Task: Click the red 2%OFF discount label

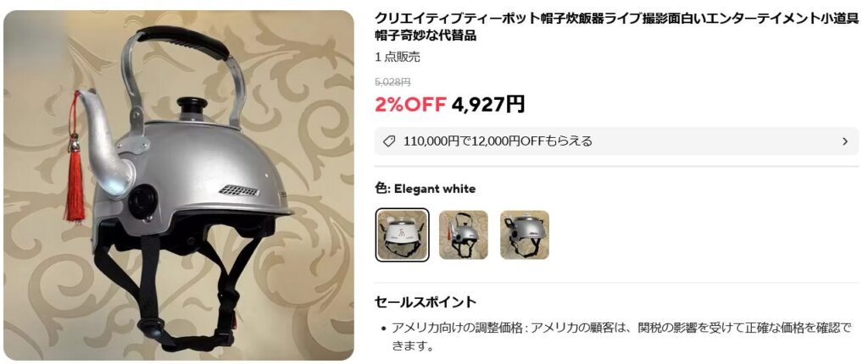Action: point(410,104)
